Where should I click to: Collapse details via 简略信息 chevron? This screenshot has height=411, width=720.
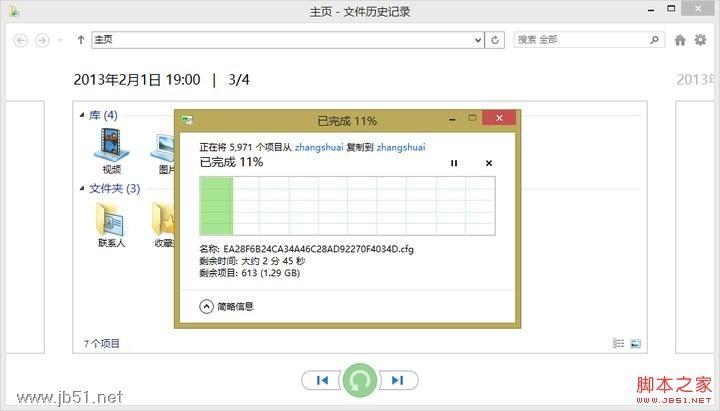tap(207, 306)
